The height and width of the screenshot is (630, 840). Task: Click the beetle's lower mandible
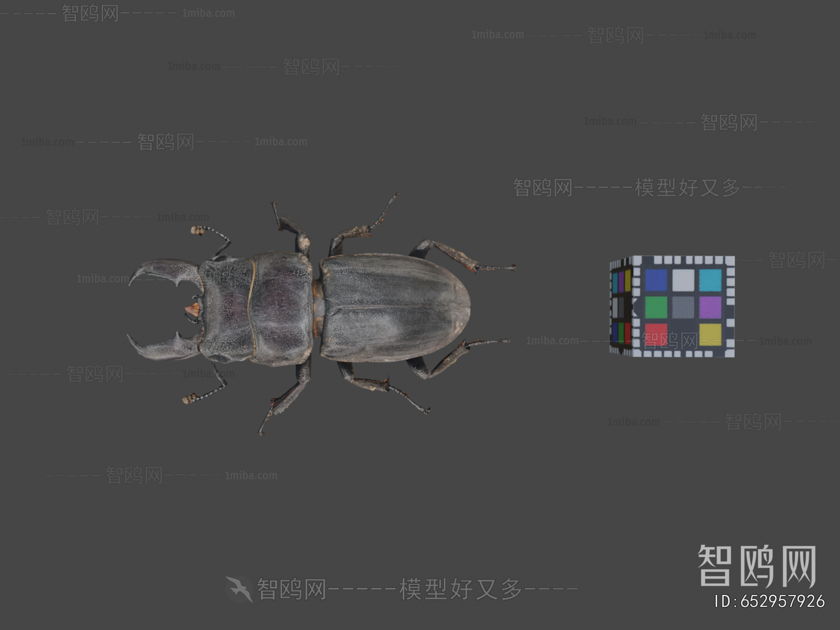tap(163, 346)
